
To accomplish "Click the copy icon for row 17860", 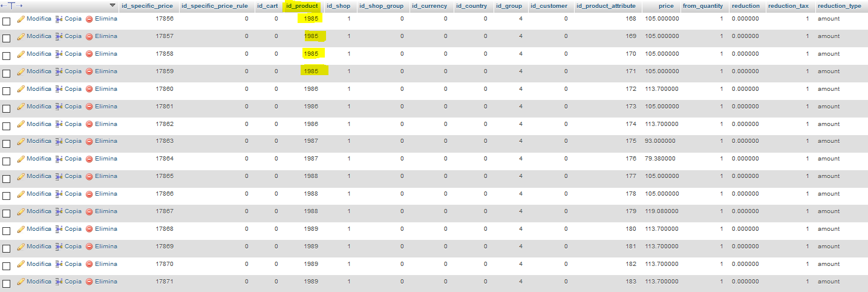I will click(59, 89).
